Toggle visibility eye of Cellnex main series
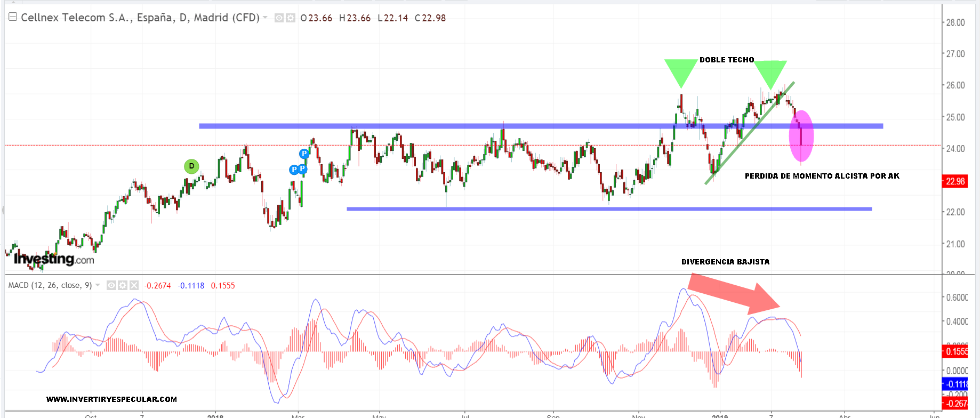This screenshot has height=418, width=980. pos(279,18)
